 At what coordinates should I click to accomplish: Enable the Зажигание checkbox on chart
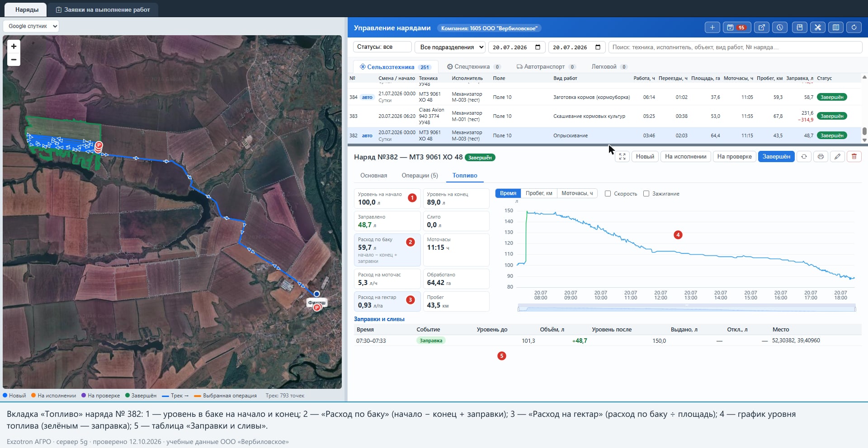click(646, 194)
